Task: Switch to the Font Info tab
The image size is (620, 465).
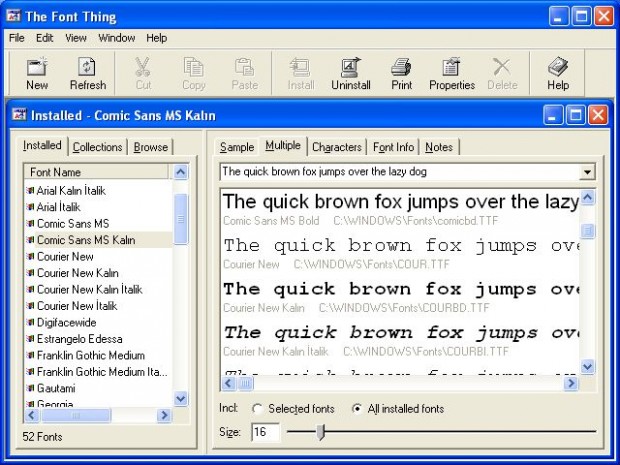Action: point(393,147)
